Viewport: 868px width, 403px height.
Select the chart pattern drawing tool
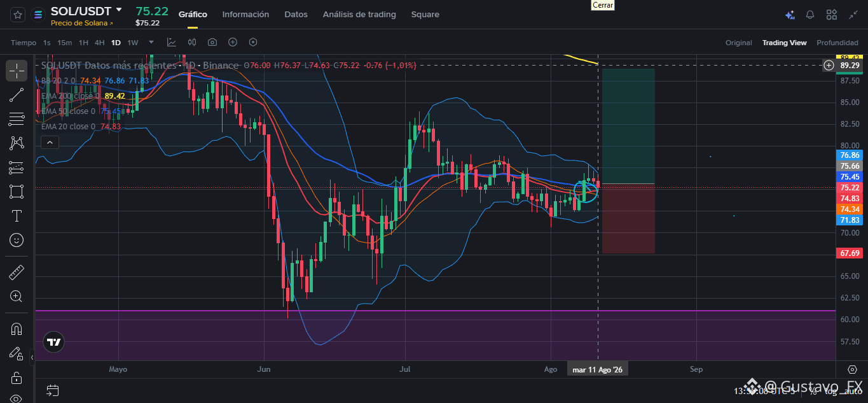click(x=17, y=143)
